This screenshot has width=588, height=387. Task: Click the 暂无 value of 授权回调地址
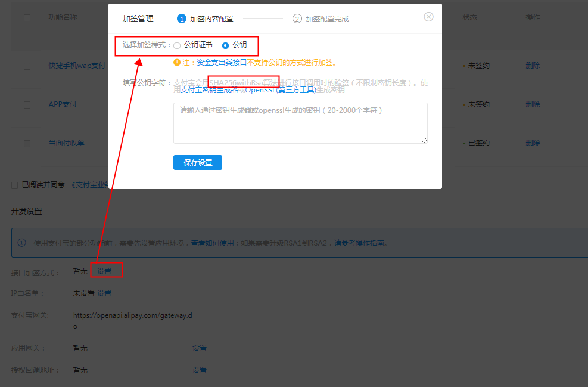click(80, 370)
